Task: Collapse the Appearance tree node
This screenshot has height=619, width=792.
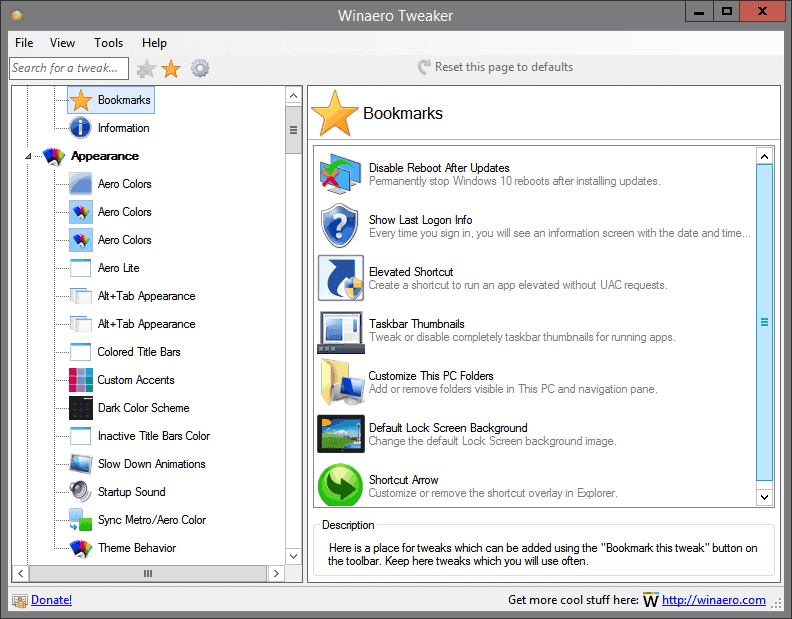Action: (x=28, y=157)
